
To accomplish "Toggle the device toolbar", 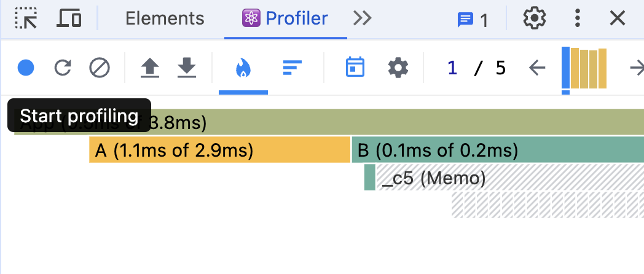I will pyautogui.click(x=69, y=18).
